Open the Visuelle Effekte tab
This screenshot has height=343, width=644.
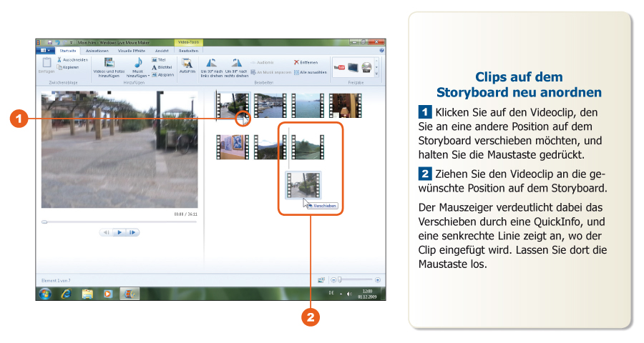132,51
